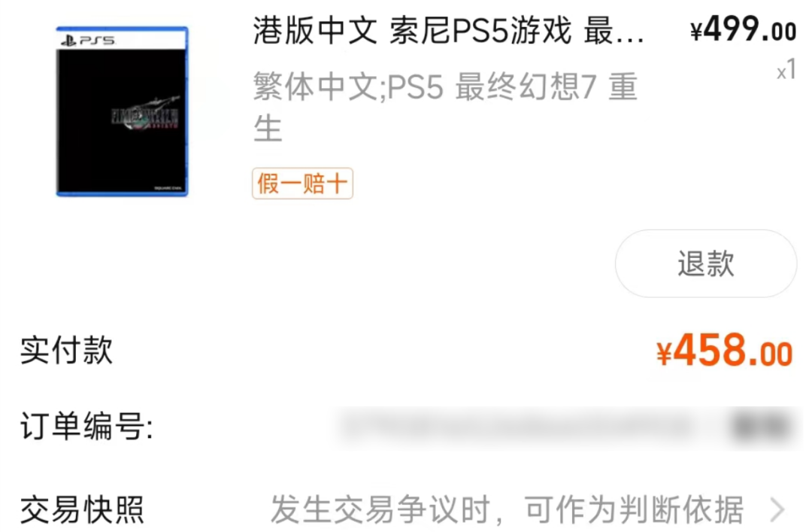Click the blurred copy button beside order number
The image size is (812, 532).
[762, 427]
